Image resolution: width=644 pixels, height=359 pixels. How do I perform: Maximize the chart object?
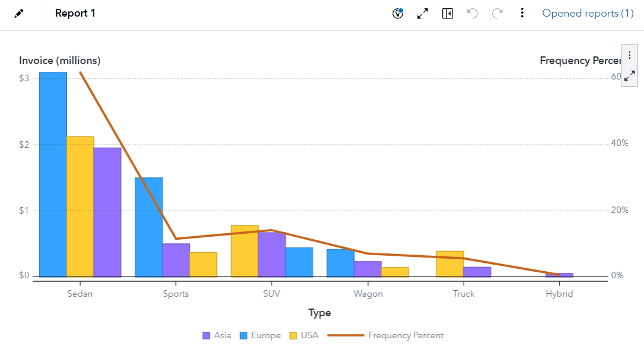coord(630,76)
